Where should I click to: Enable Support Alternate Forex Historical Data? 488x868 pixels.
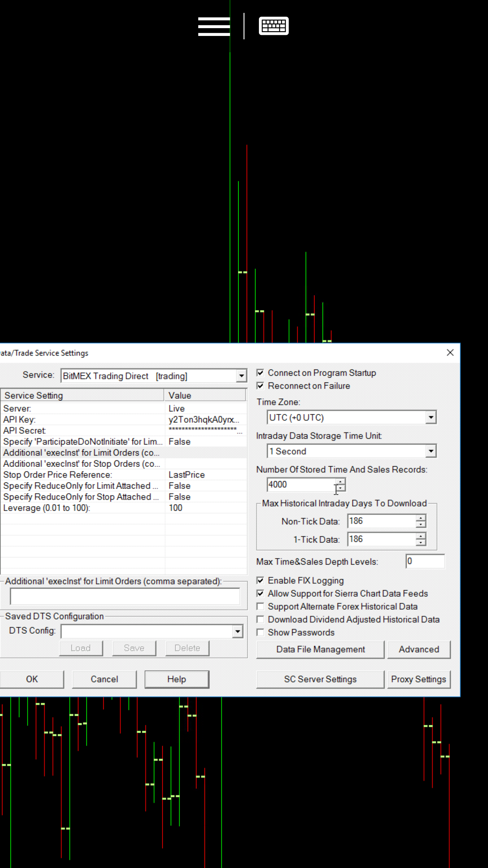(260, 606)
